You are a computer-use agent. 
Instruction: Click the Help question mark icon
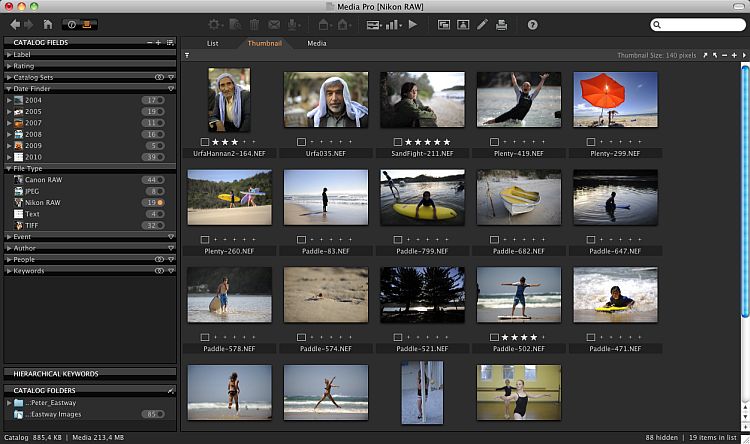532,24
